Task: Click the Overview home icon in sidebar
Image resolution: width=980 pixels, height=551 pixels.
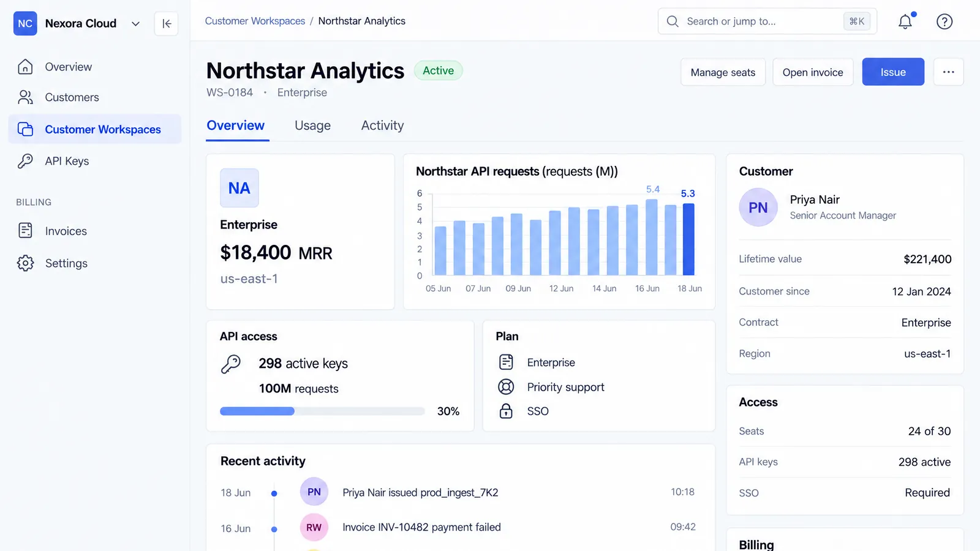Action: (x=25, y=67)
